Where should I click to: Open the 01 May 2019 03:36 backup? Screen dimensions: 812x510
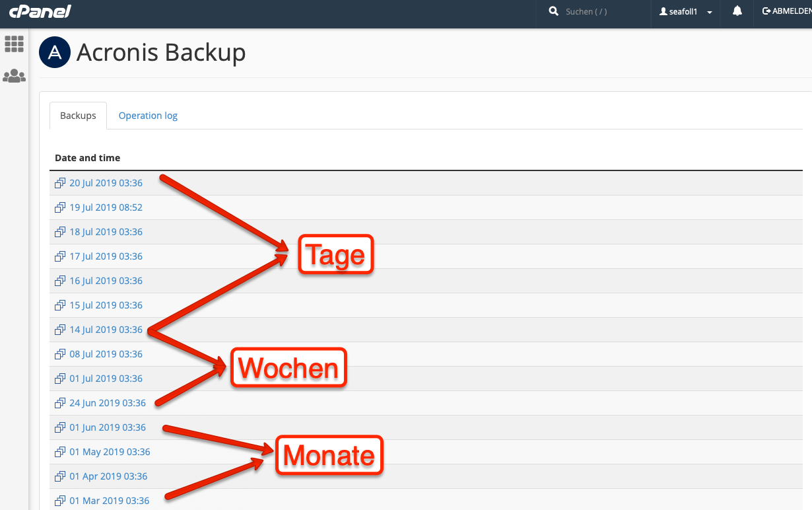(110, 452)
